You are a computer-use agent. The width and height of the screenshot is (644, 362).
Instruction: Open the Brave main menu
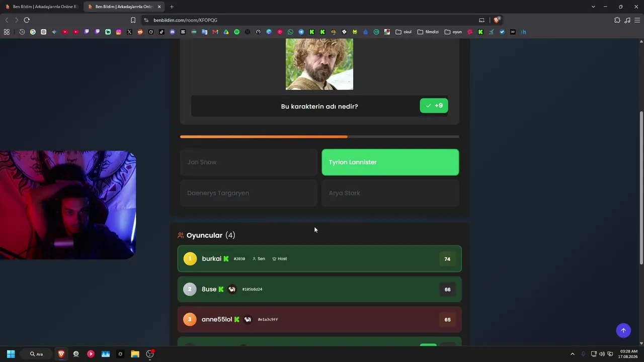[x=637, y=20]
